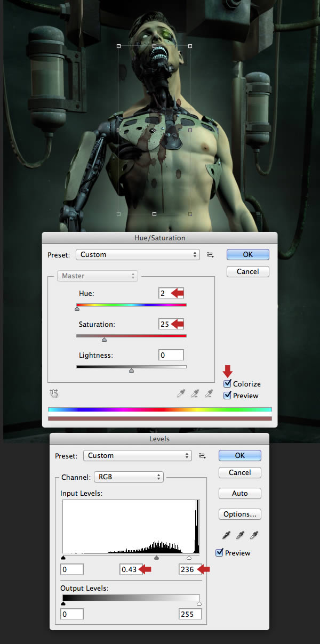The image size is (320, 644).
Task: Click OK in the Hue/Saturation dialog
Action: 247,255
